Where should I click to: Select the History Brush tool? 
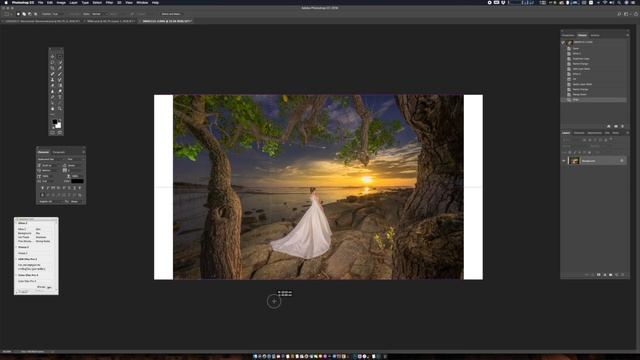(60, 80)
